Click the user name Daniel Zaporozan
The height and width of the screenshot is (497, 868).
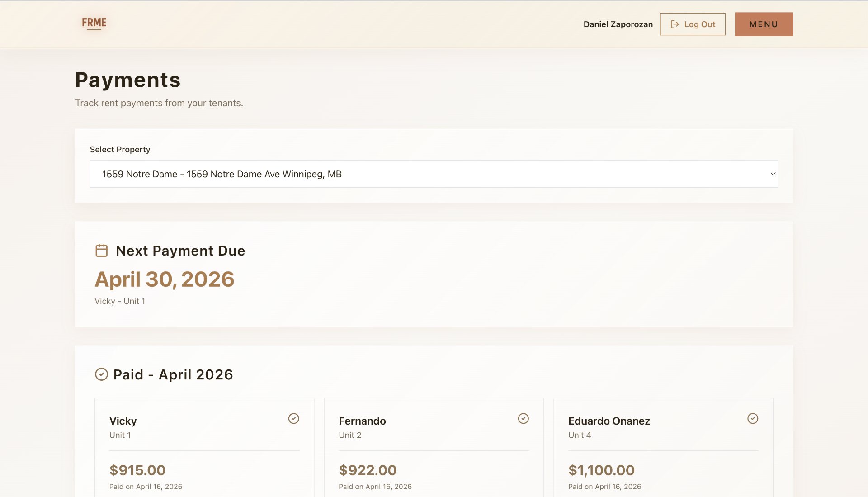(618, 24)
